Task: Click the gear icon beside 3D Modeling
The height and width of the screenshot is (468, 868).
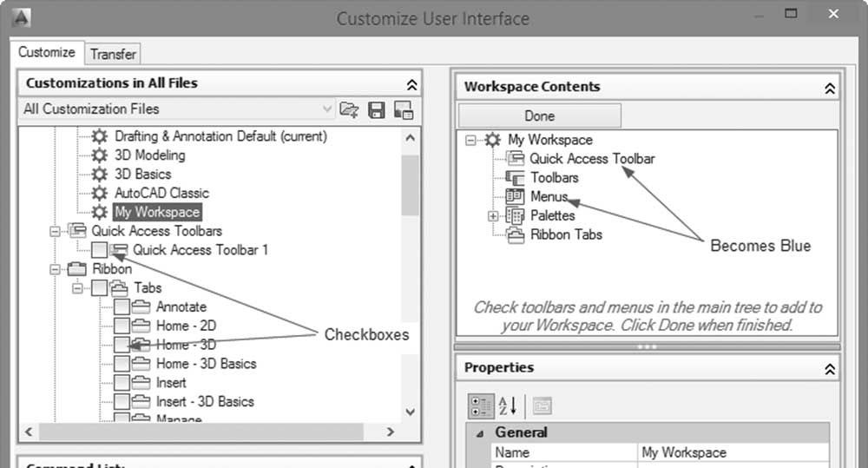Action: (x=100, y=155)
